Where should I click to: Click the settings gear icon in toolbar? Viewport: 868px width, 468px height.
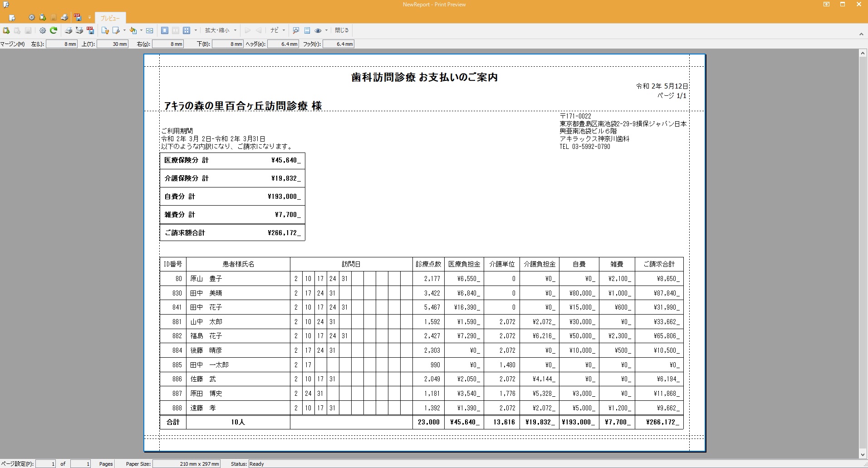42,30
